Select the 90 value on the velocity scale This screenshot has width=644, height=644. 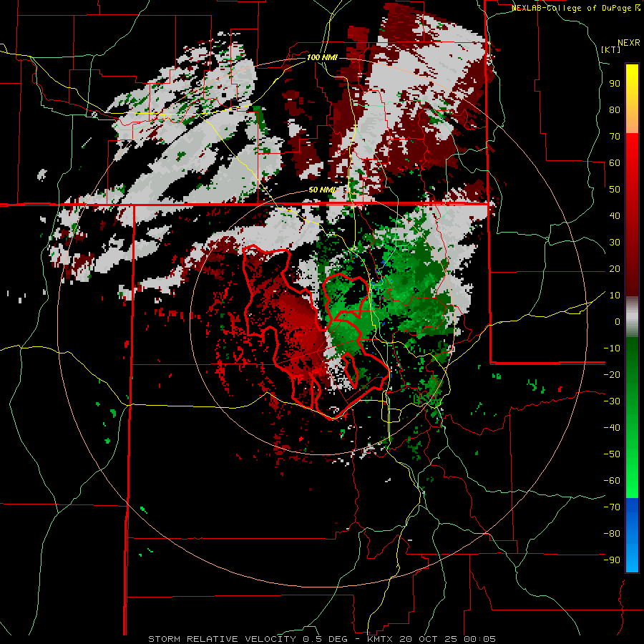(615, 84)
